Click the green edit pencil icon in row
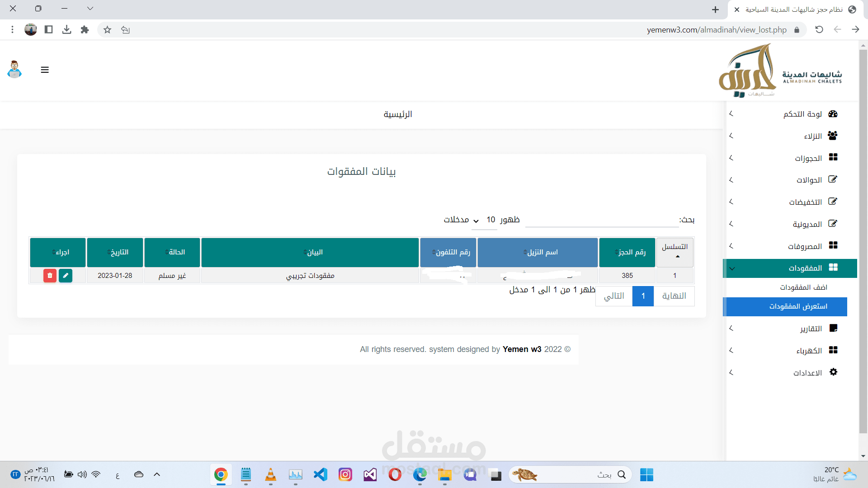 coord(66,276)
